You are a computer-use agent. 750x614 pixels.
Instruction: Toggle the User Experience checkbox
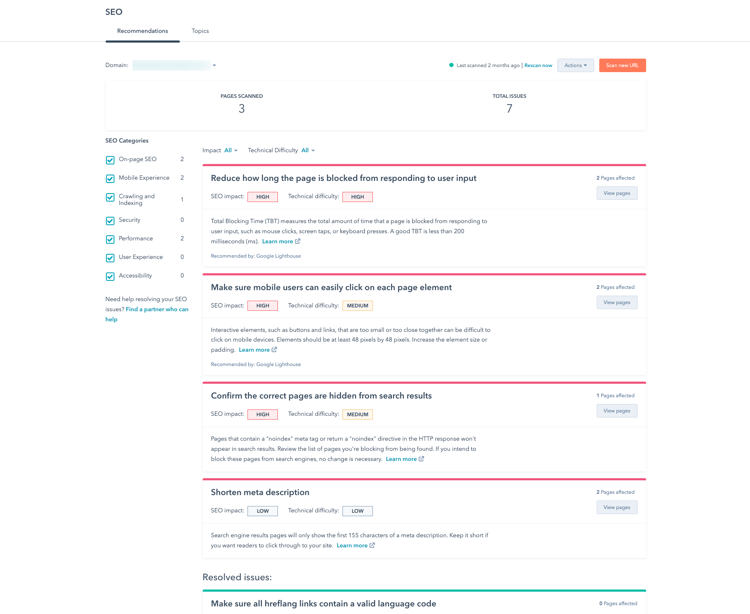110,258
